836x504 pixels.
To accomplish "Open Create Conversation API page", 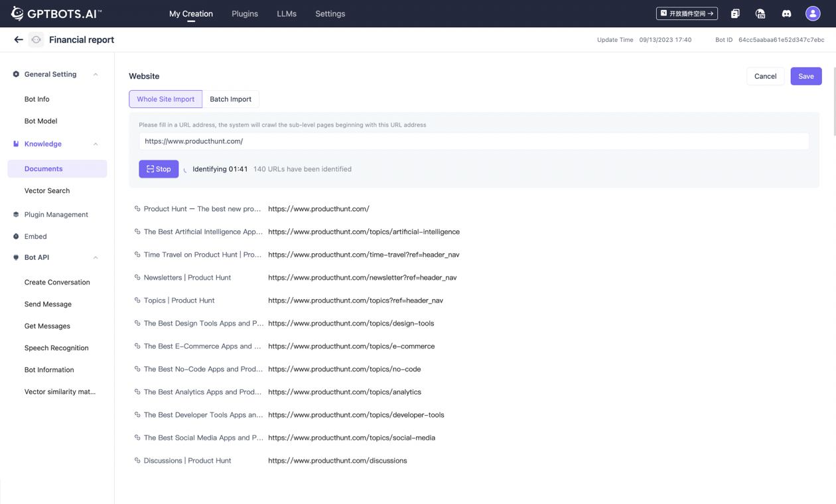I will tap(57, 283).
